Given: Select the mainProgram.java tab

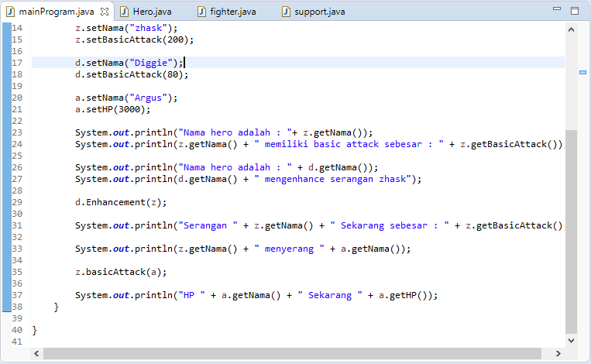Looking at the screenshot, I should 57,12.
